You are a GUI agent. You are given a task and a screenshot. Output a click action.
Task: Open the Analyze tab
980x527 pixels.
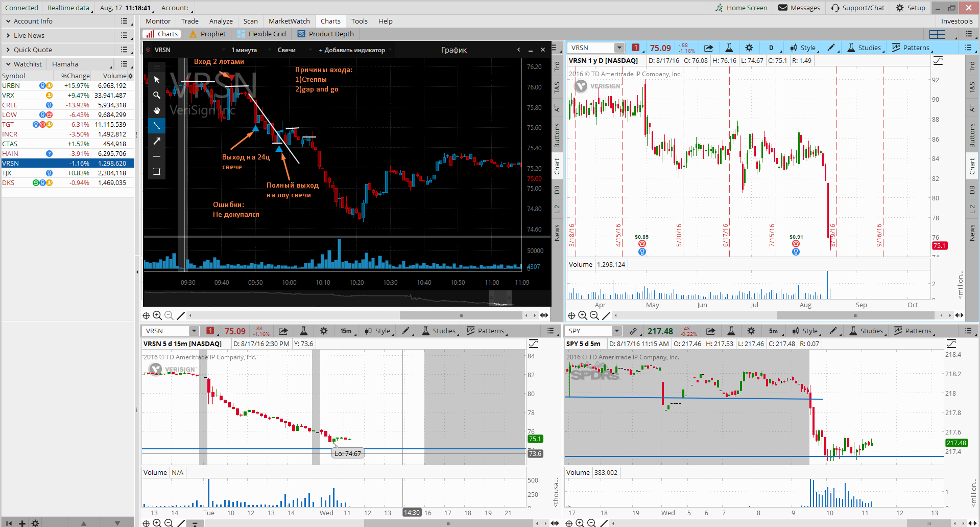click(221, 21)
